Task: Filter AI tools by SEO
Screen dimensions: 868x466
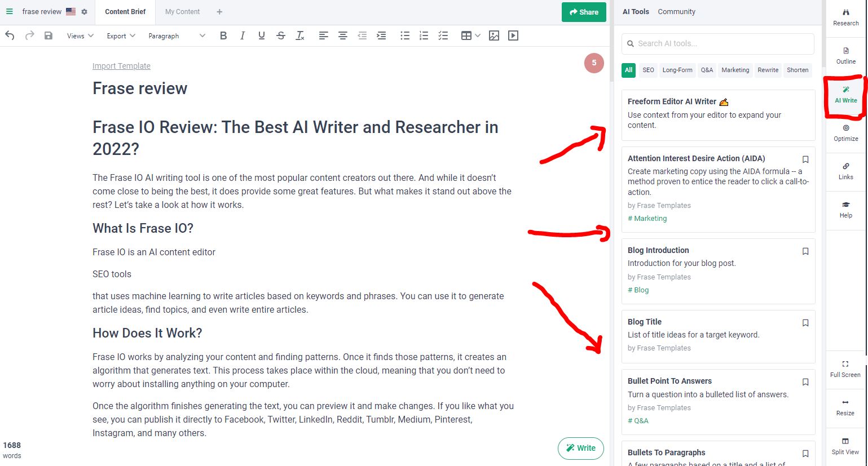Action: 649,70
